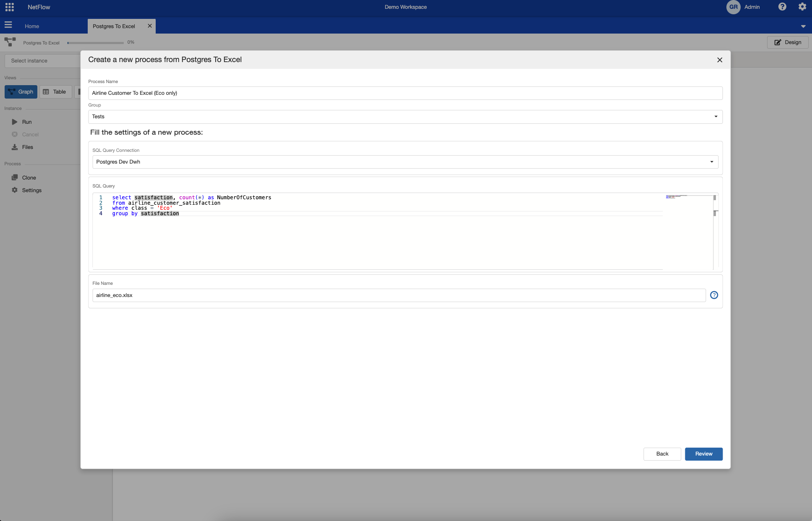812x521 pixels.
Task: Click the Review button
Action: pyautogui.click(x=703, y=454)
